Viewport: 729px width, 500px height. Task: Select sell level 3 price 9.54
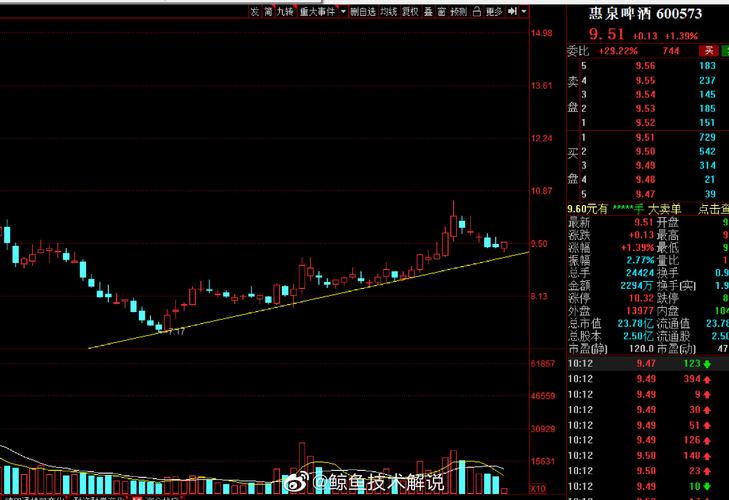coord(645,94)
